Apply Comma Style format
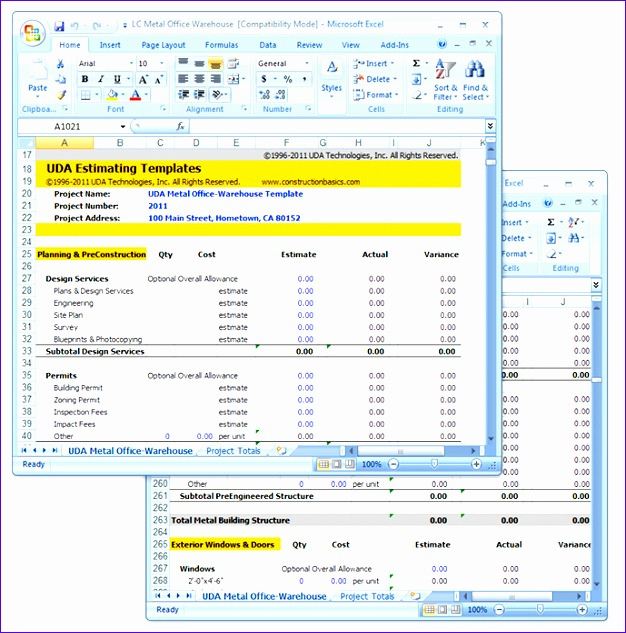 tap(304, 79)
